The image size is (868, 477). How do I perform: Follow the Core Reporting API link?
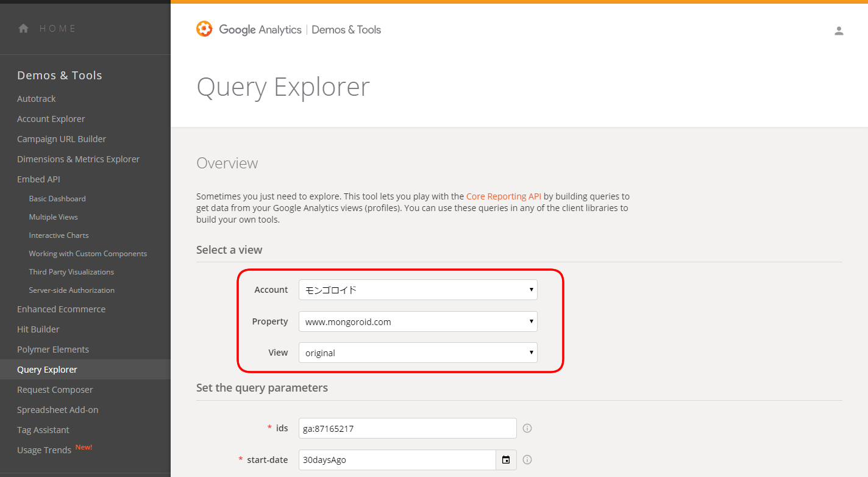(503, 196)
